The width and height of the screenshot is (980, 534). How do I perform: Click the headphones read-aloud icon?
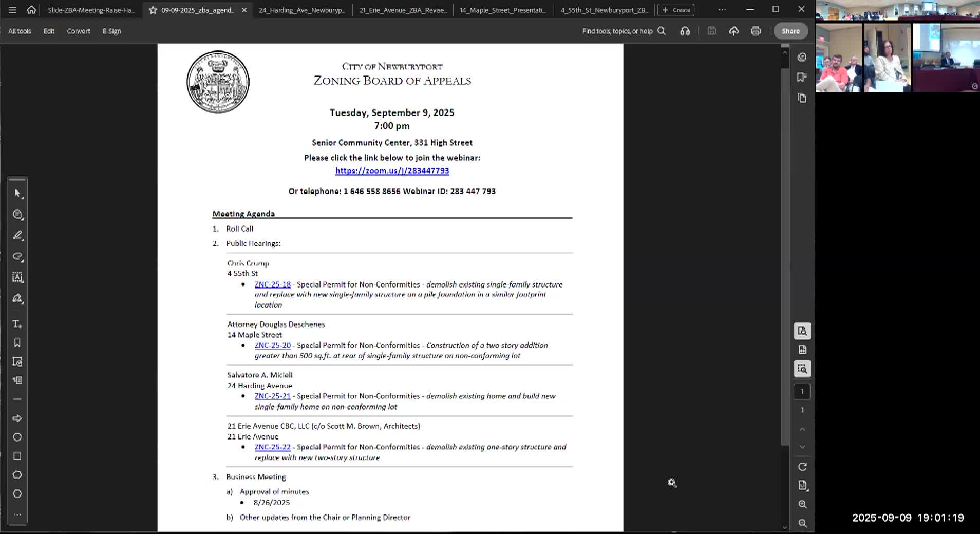tap(685, 31)
